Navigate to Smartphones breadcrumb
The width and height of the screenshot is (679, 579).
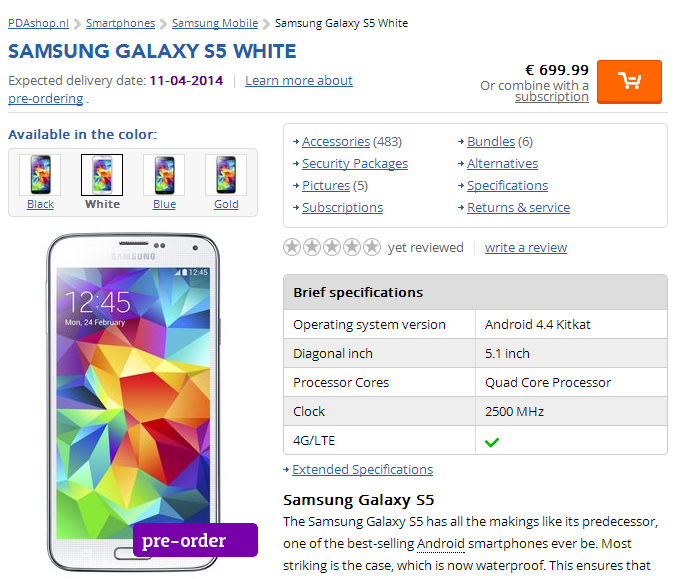[x=120, y=23]
